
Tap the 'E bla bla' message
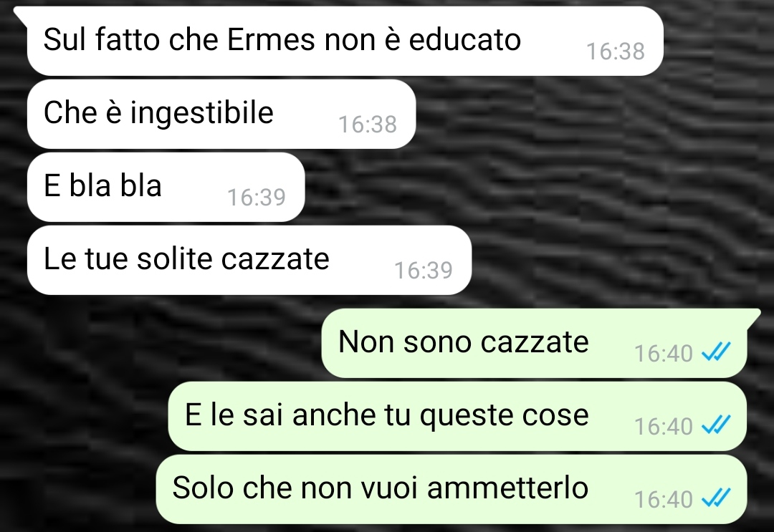[166, 187]
